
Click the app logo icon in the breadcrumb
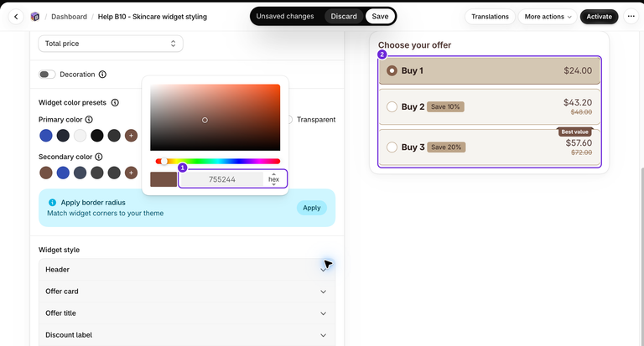[x=35, y=17]
